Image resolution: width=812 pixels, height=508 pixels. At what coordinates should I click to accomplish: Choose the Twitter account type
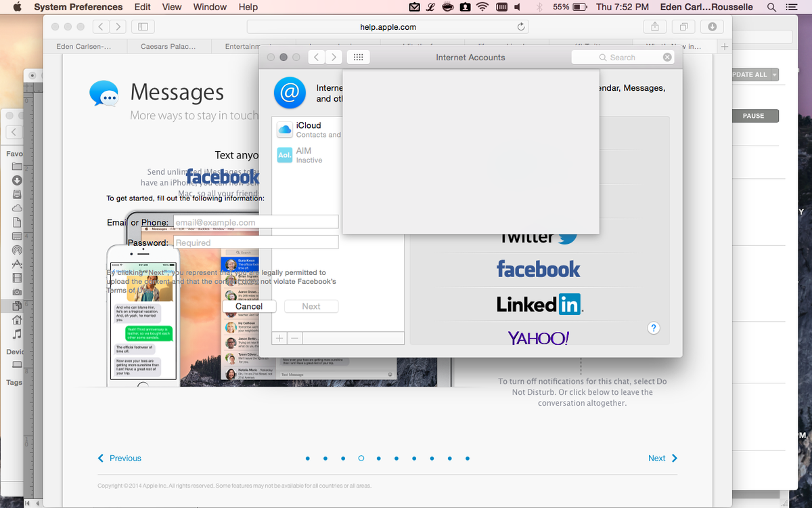point(539,238)
